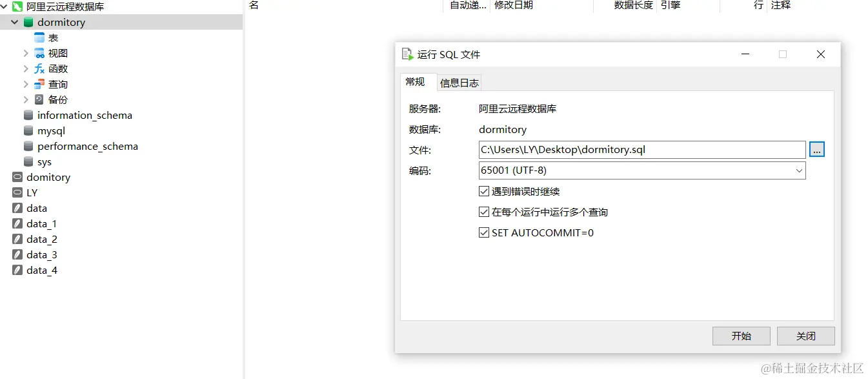This screenshot has height=379, width=868.
Task: Click the dormitory database icon
Action: coord(28,22)
